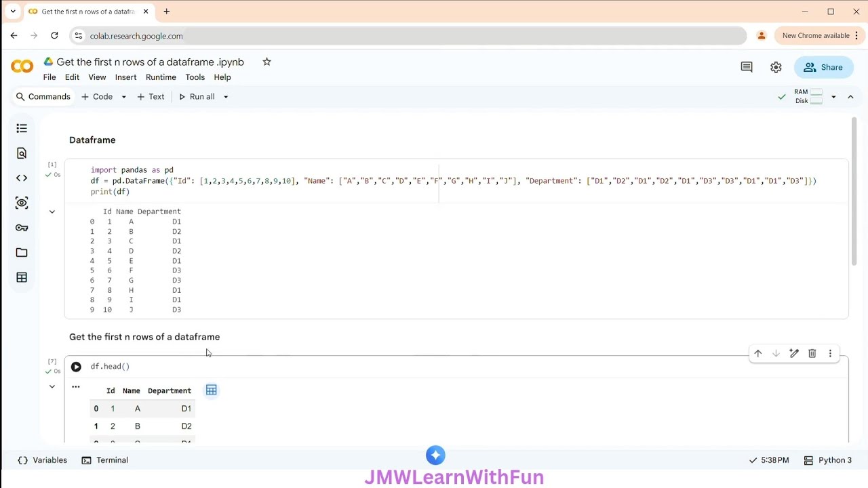868x488 pixels.
Task: Open the Table of contents sidebar icon
Action: click(x=22, y=128)
